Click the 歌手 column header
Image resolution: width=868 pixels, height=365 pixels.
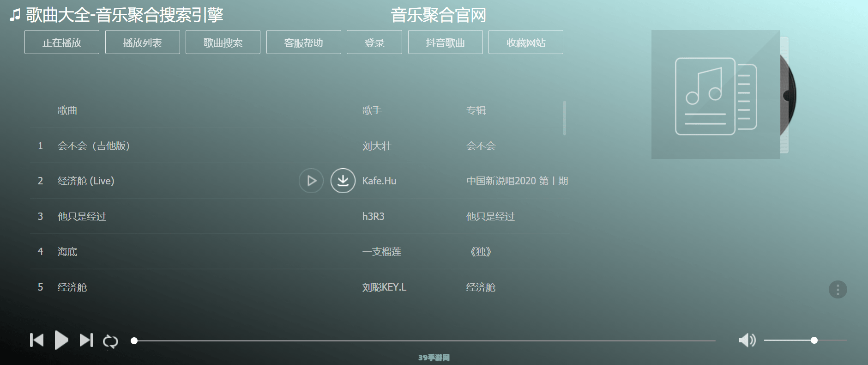[x=372, y=110]
